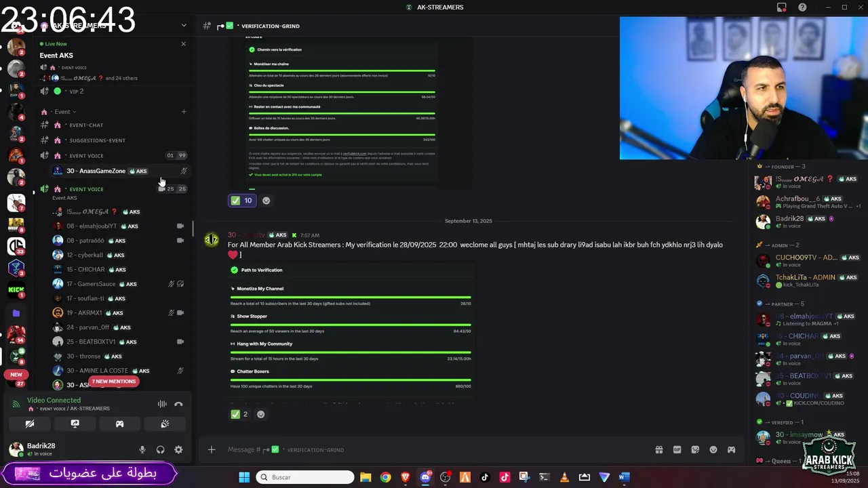Image resolution: width=868 pixels, height=488 pixels.
Task: Open Event AKS live event title
Action: 56,56
